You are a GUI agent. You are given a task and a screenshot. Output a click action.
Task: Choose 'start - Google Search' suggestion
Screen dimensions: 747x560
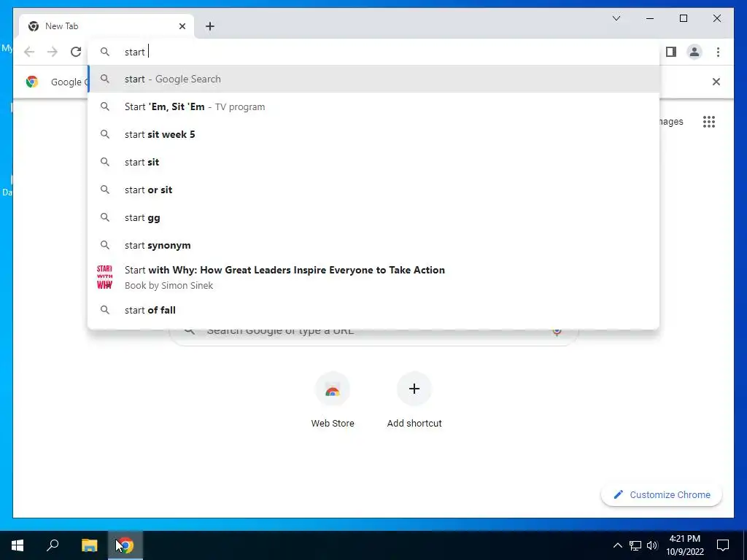click(373, 79)
